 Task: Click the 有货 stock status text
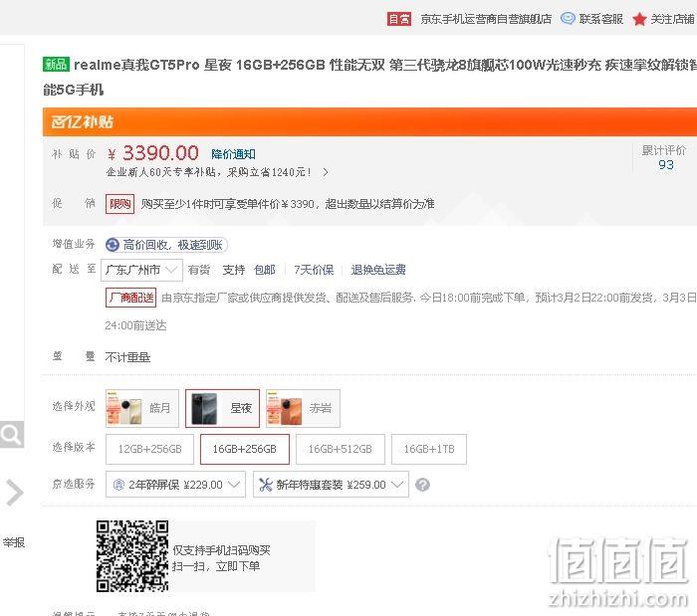pyautogui.click(x=199, y=270)
